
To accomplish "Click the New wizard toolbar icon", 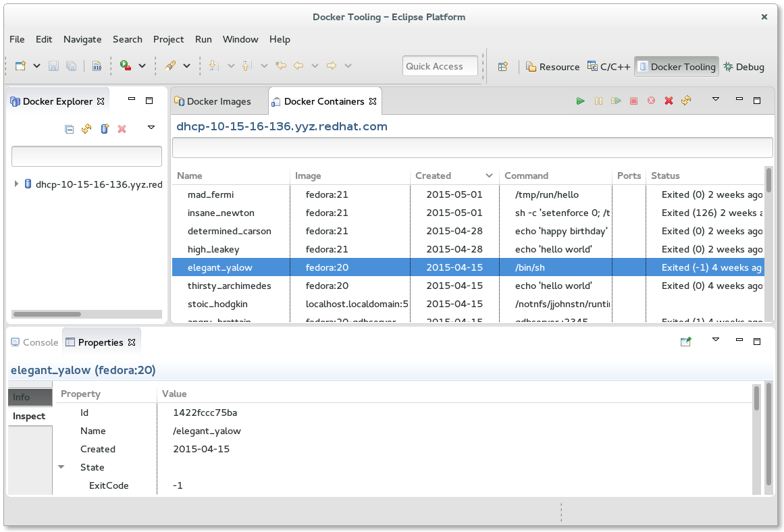I will click(20, 65).
